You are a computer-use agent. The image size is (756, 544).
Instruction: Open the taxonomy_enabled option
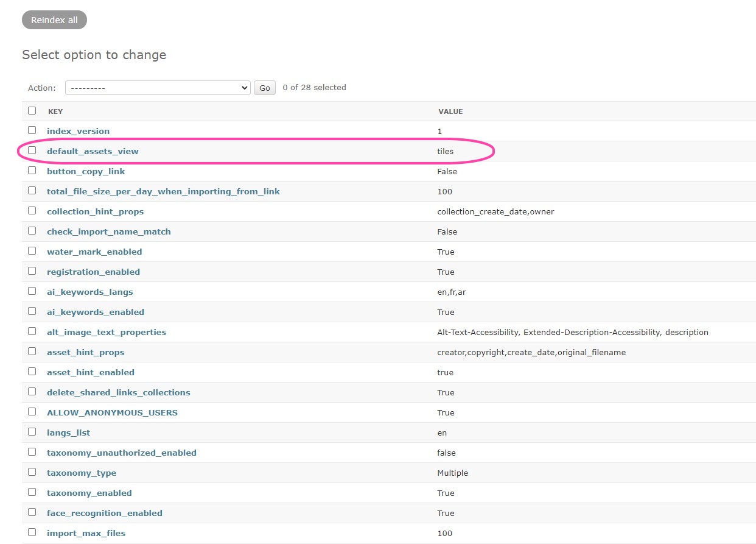pyautogui.click(x=89, y=493)
